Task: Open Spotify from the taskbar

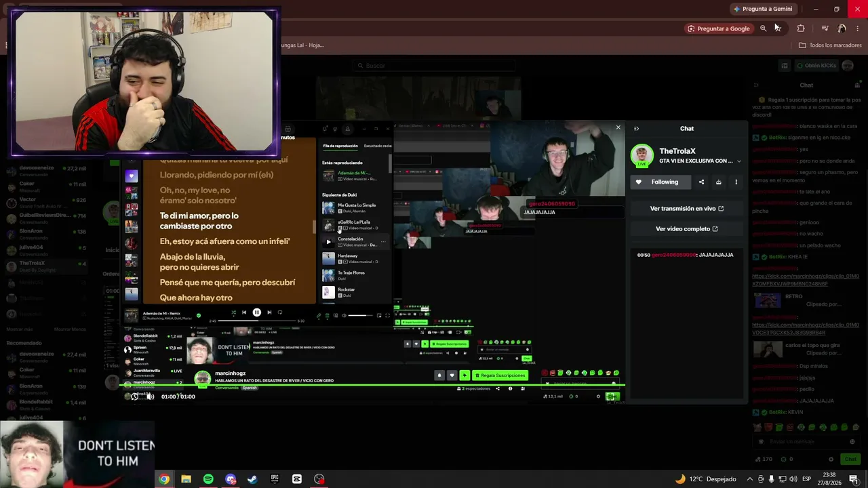Action: (208, 479)
